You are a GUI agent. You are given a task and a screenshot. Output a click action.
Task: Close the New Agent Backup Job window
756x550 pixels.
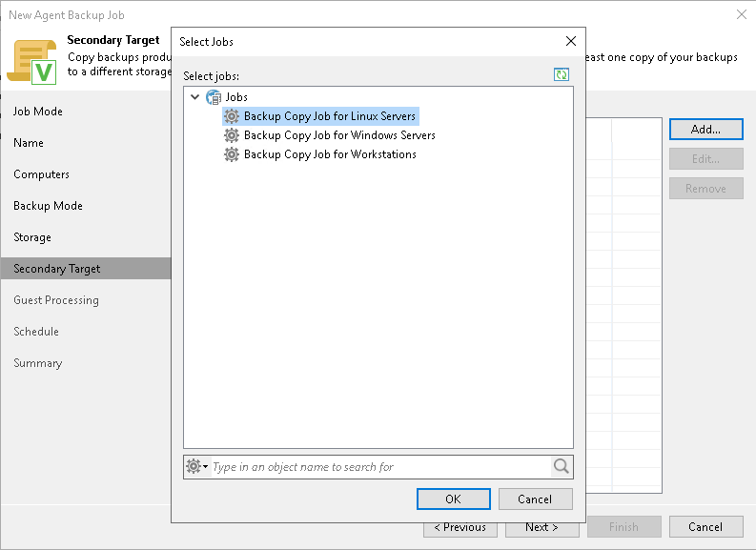[742, 14]
